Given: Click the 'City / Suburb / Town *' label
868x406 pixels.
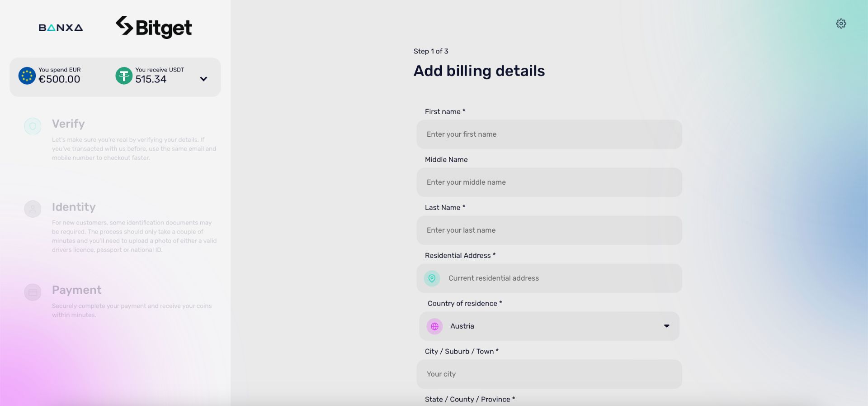Looking at the screenshot, I should pos(462,351).
